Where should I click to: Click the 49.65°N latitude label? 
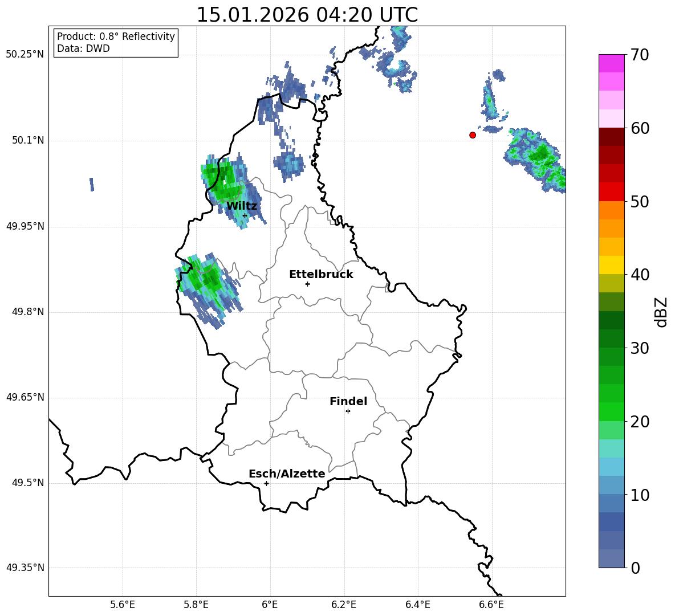(x=25, y=397)
